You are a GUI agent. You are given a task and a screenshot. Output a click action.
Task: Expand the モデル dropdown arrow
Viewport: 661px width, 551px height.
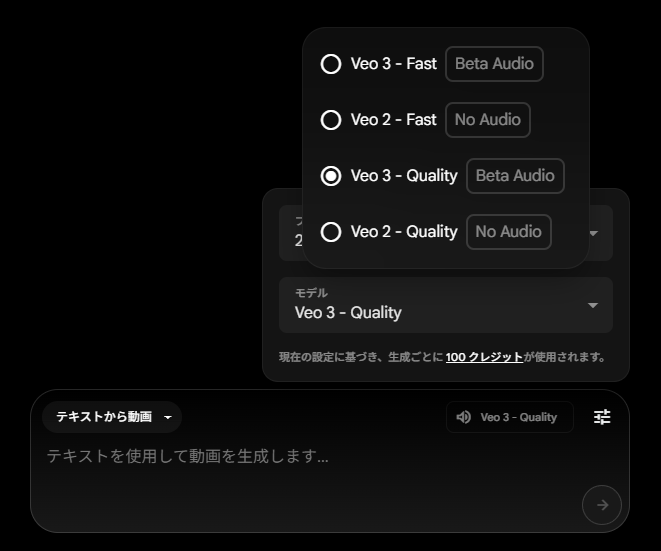pyautogui.click(x=593, y=305)
